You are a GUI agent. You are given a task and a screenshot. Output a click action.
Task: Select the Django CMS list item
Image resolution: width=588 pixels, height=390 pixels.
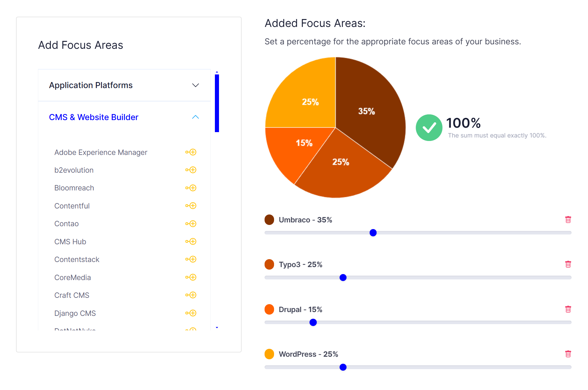[75, 313]
